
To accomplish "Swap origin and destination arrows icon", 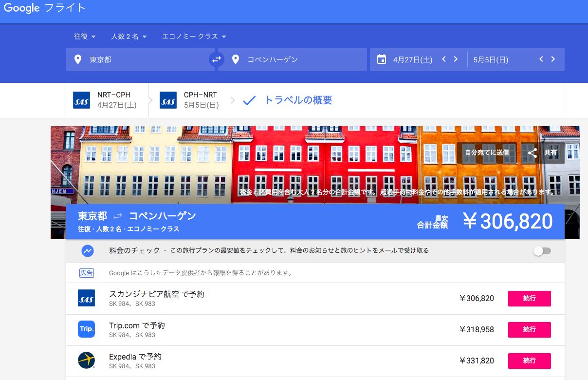I will point(216,59).
